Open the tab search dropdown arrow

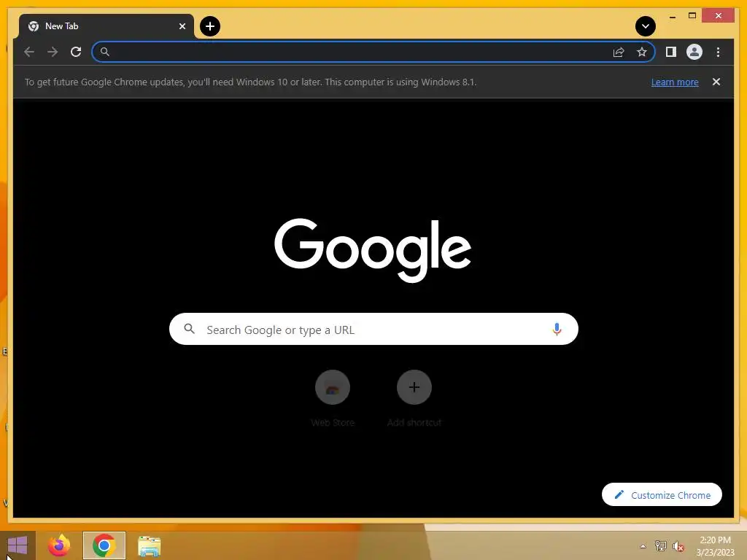(646, 26)
